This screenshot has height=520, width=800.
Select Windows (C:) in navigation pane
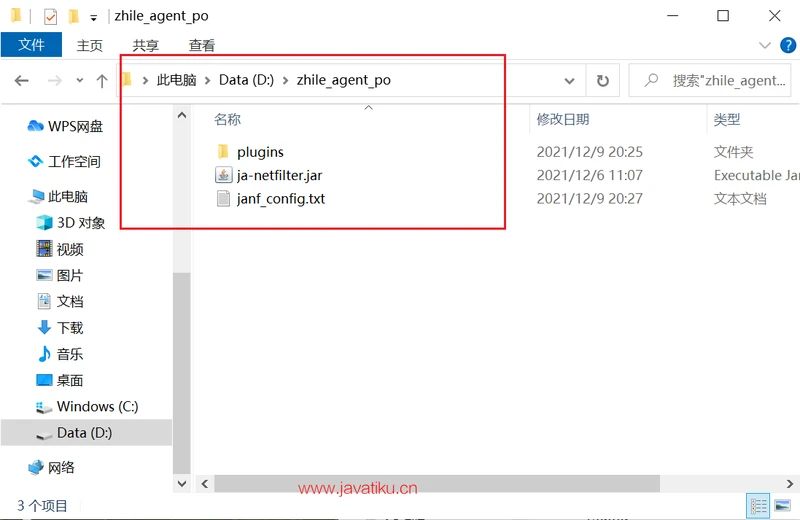coord(97,406)
